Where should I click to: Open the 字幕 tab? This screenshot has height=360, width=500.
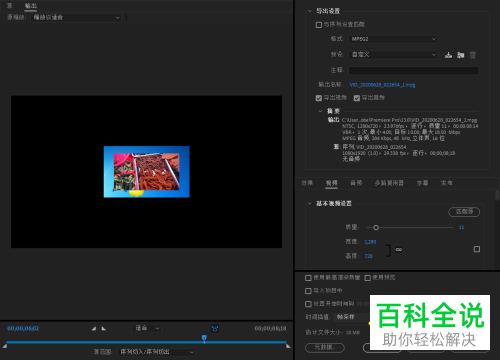[x=422, y=183]
